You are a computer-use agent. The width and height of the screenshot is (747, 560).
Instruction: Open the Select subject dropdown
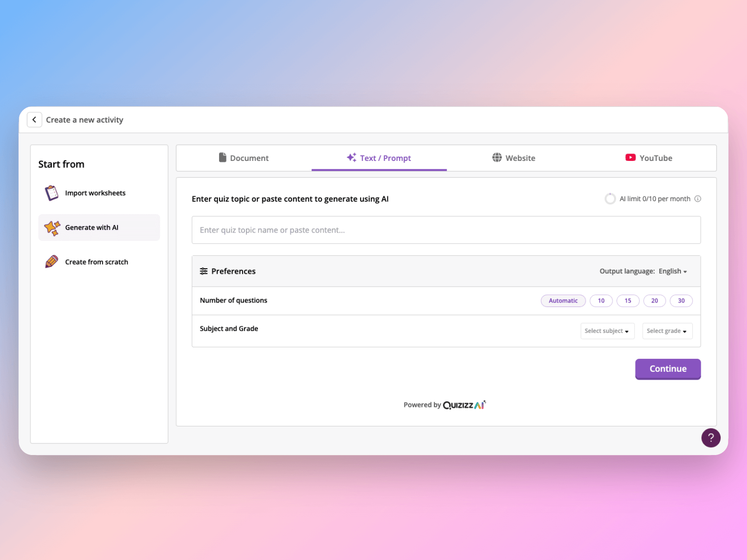(607, 331)
